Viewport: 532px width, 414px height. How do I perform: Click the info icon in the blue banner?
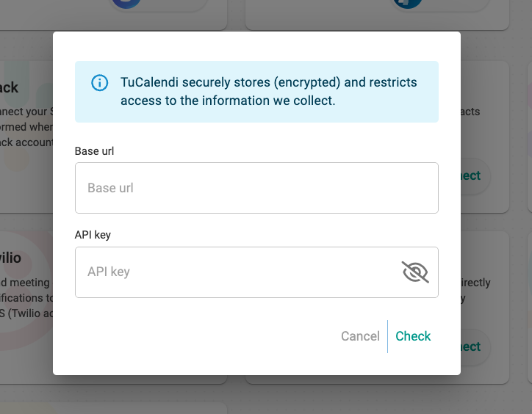[99, 83]
